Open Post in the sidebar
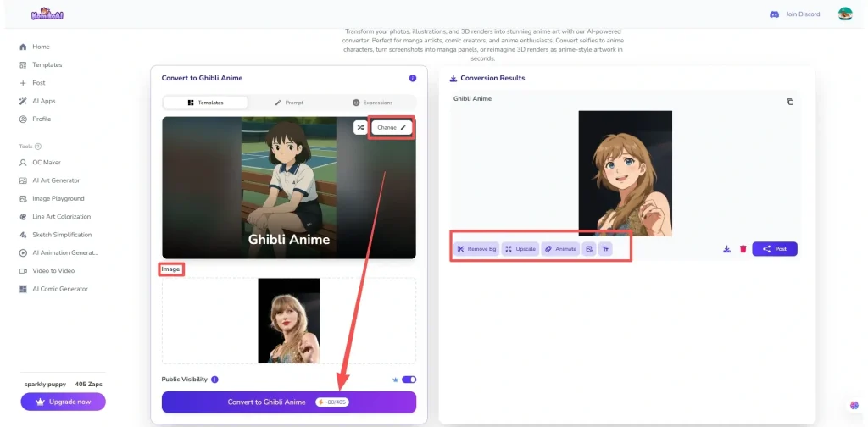The width and height of the screenshot is (868, 427). coord(33,83)
